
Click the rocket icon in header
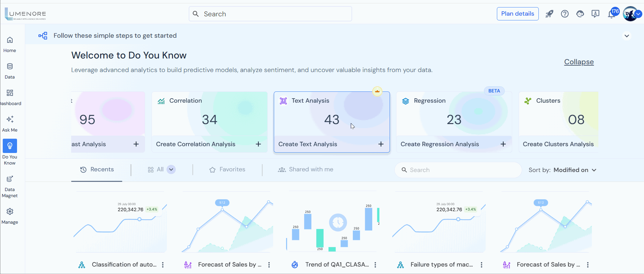click(x=549, y=14)
